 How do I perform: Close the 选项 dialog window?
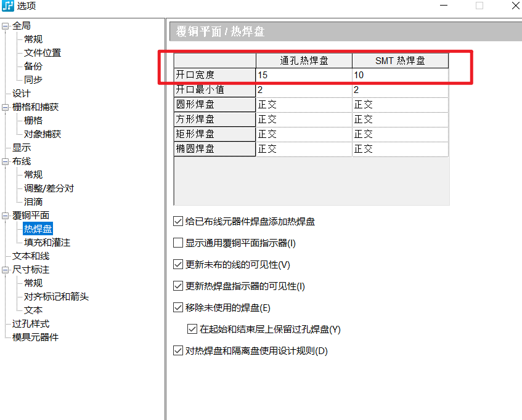(x=516, y=6)
